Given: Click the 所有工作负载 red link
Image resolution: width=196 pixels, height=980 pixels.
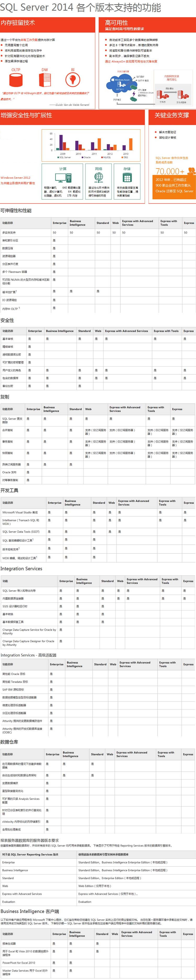Looking at the screenshot, I should click(x=29, y=40).
